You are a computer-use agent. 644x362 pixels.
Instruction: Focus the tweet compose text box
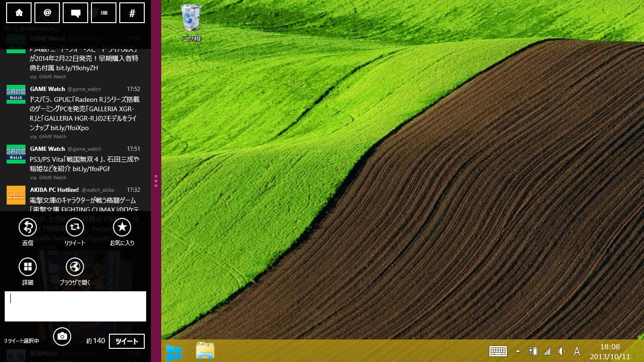(75, 306)
